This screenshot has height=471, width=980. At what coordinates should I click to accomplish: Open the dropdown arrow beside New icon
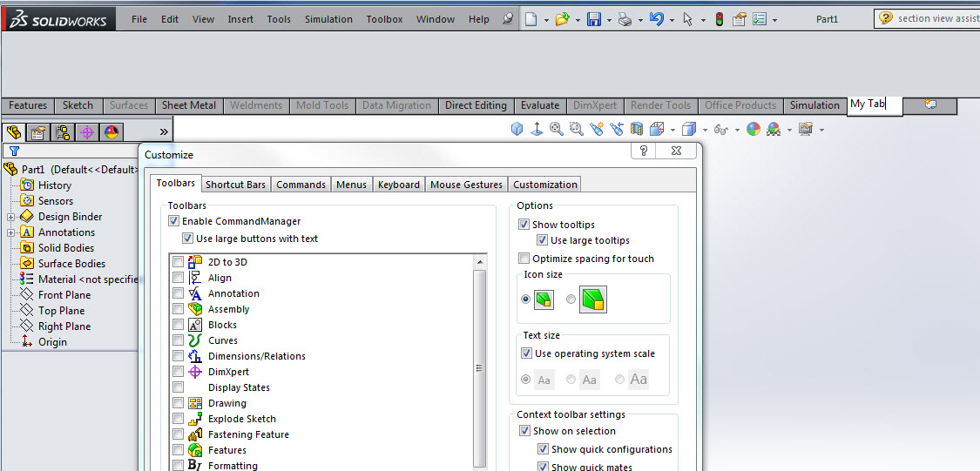[546, 21]
